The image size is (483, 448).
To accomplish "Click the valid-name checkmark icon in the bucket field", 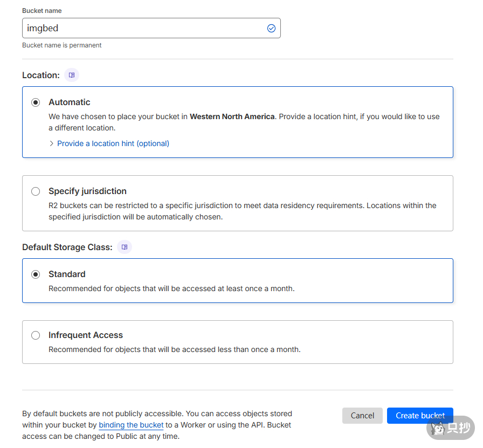I will (x=271, y=29).
